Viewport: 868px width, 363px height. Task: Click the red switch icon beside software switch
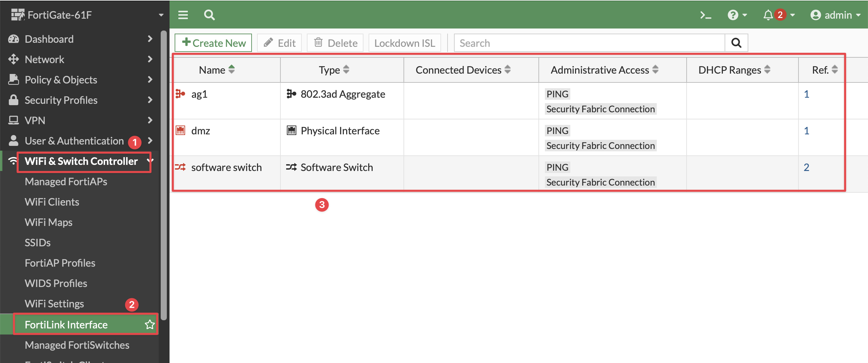pyautogui.click(x=180, y=167)
